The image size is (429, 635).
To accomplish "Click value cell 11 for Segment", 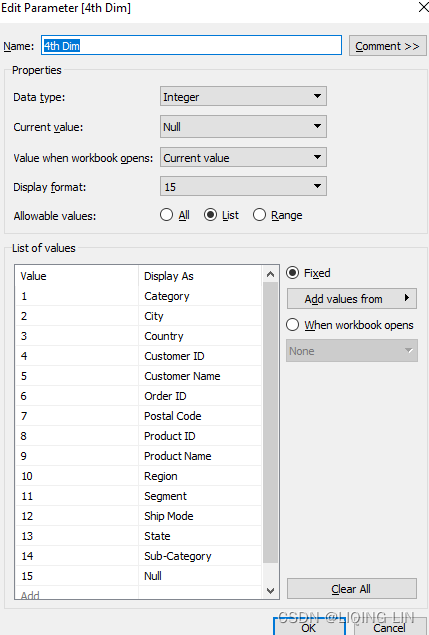I will (x=77, y=496).
